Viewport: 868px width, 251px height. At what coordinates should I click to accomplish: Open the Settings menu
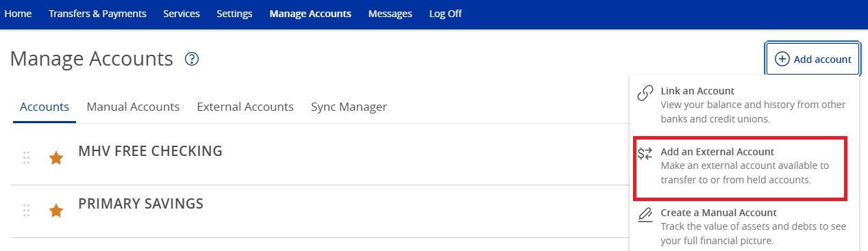(x=234, y=14)
